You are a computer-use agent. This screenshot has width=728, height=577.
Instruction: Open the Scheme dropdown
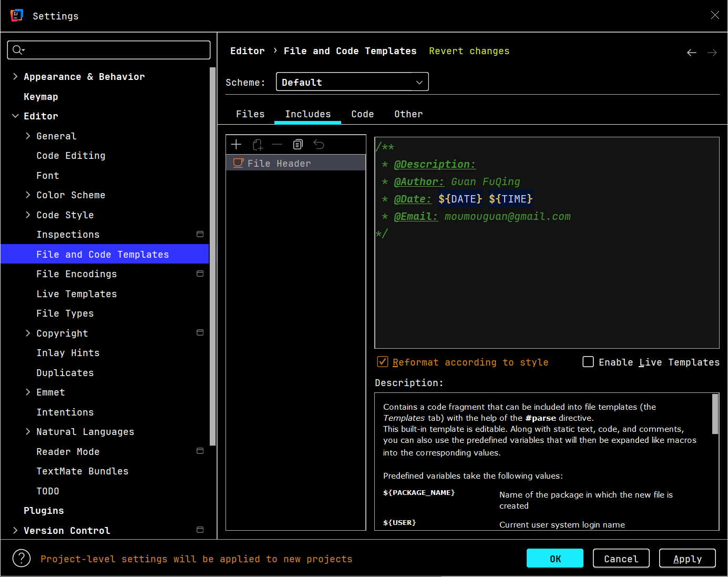352,82
